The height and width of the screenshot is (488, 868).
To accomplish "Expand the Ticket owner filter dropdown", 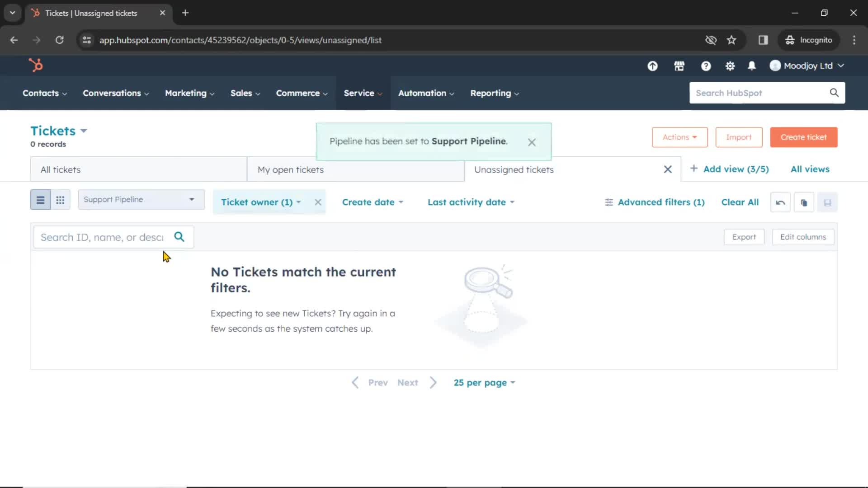I will click(260, 202).
